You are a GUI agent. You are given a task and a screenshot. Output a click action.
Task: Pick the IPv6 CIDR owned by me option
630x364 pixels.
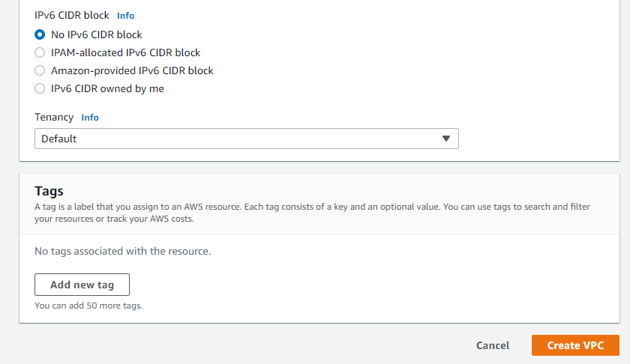pyautogui.click(x=40, y=88)
